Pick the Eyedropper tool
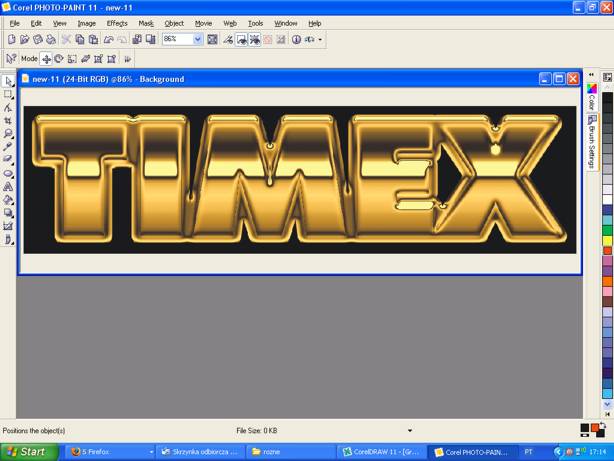 pos(9,146)
